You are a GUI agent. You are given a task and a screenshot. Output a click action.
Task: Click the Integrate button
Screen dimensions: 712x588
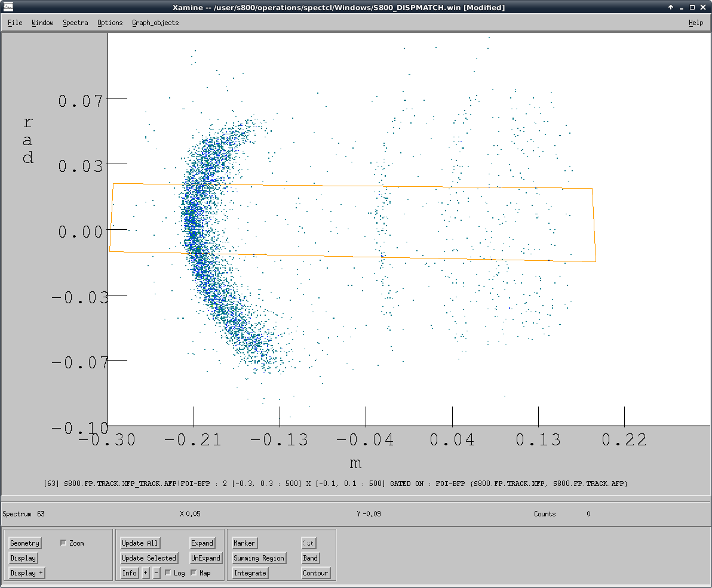click(250, 573)
